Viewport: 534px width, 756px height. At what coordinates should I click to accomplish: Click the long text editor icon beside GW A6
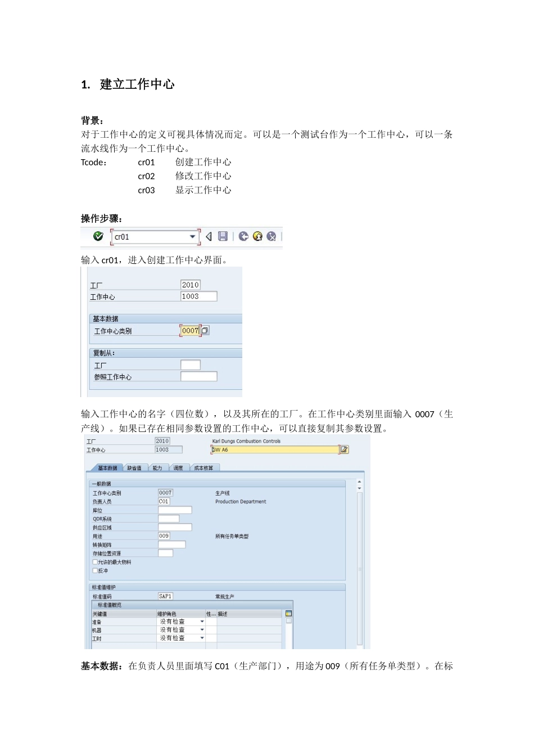(x=345, y=449)
